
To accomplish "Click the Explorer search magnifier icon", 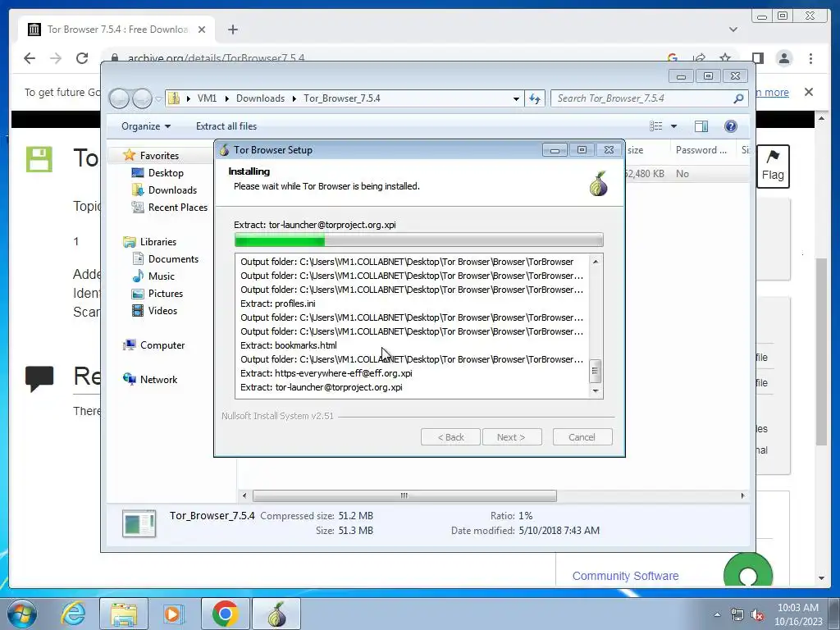I will [x=738, y=98].
